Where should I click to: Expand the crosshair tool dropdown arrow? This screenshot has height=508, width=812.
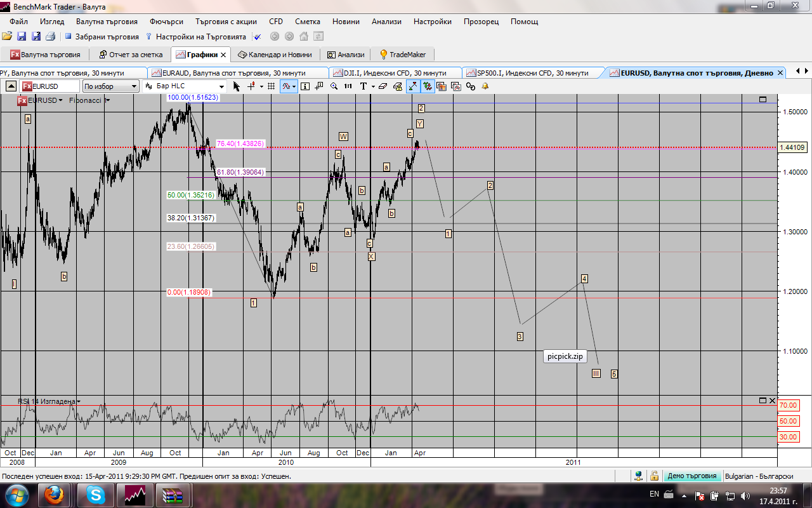tap(261, 86)
